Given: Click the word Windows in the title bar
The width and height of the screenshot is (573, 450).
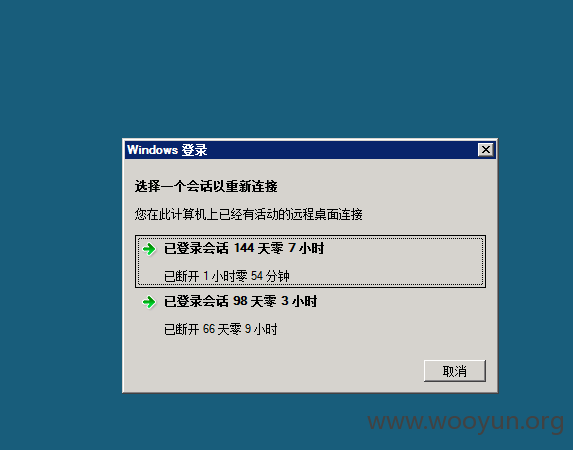Looking at the screenshot, I should coord(152,150).
